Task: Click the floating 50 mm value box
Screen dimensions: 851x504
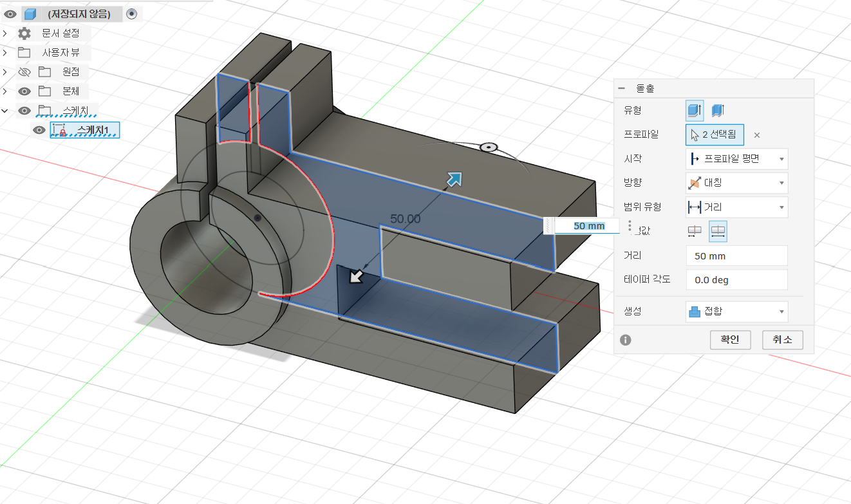Action: tap(587, 226)
